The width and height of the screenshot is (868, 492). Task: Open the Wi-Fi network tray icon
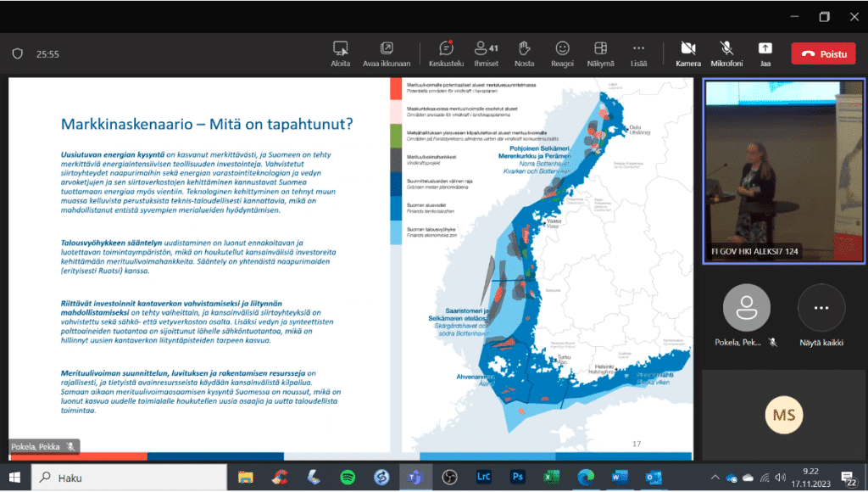(x=765, y=478)
